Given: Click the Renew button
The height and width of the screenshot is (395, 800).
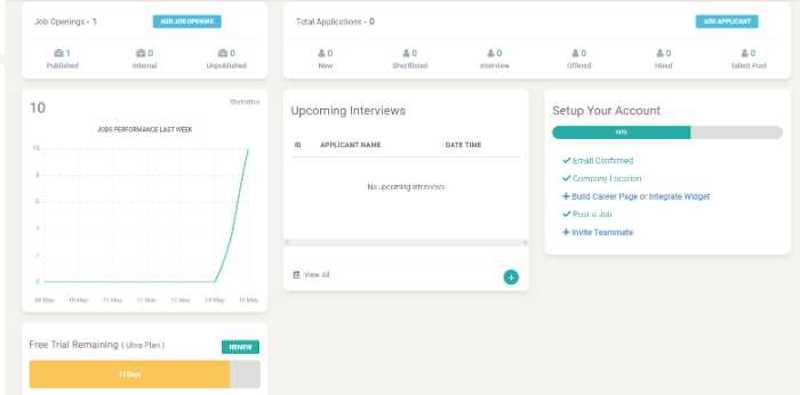Looking at the screenshot, I should [240, 347].
